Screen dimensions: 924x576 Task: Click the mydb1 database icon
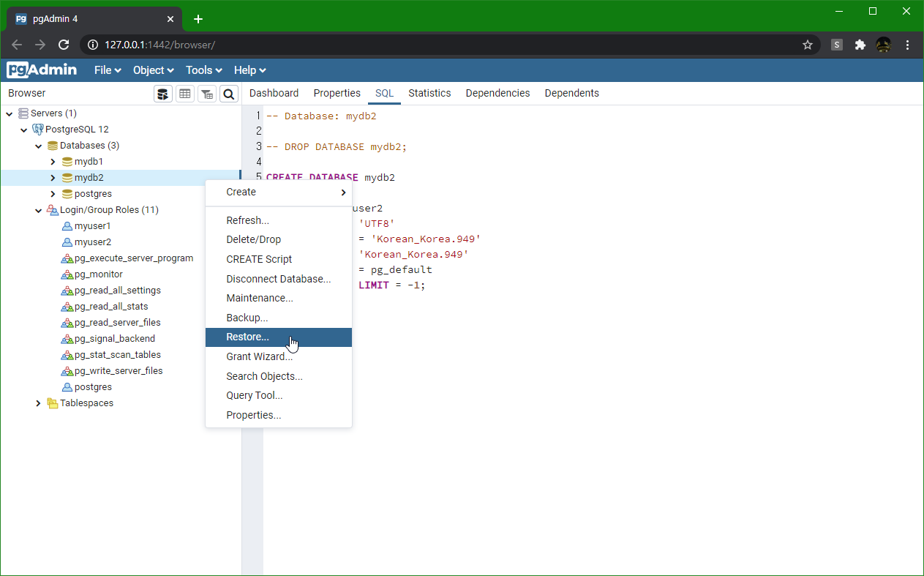(67, 162)
